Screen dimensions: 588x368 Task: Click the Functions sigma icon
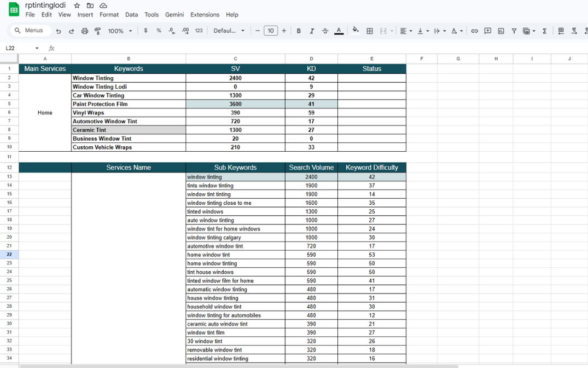(x=545, y=31)
